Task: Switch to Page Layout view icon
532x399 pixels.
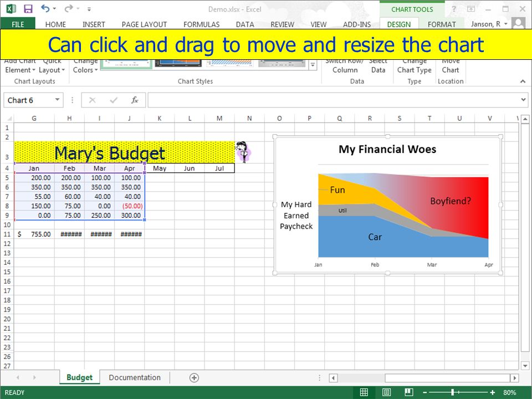Action: [386, 392]
